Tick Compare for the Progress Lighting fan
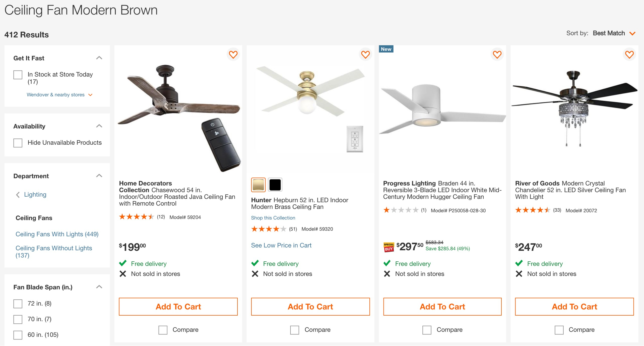Screen dimensions: 644x346 point(427,330)
